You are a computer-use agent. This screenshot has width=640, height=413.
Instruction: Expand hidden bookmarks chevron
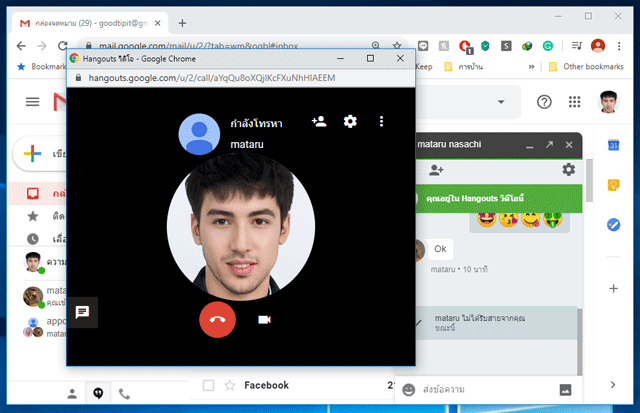[531, 67]
